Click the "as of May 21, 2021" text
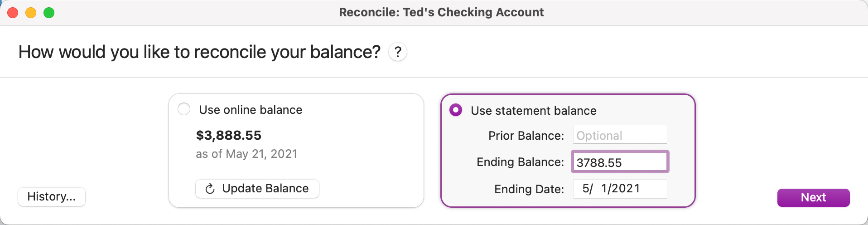 [246, 154]
